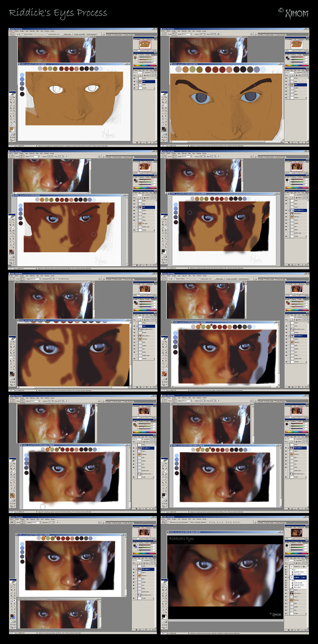Click navigator thumbnail in Riddick_DA_pre.psd screenshot
The height and width of the screenshot is (644, 318).
coord(296,533)
